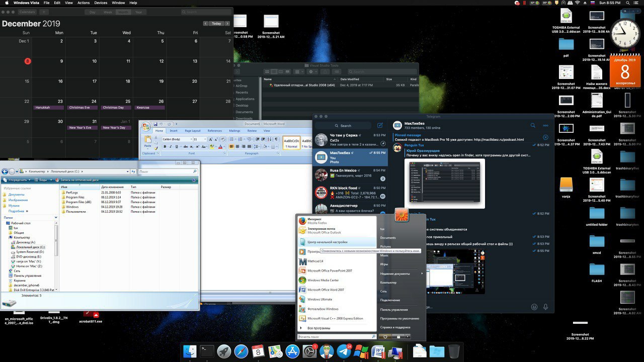The width and height of the screenshot is (644, 362).
Task: Open Word font size 11 dropdown
Action: pyautogui.click(x=205, y=139)
